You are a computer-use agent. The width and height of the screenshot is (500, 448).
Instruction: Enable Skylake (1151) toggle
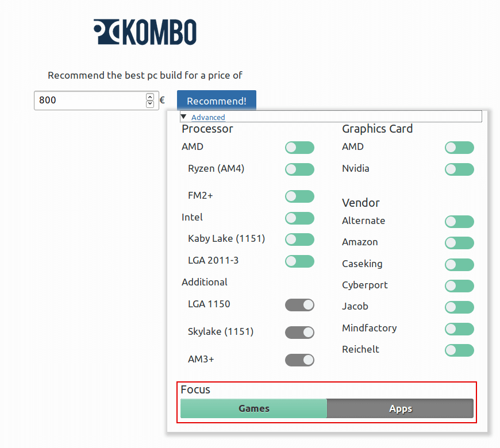[x=299, y=333]
